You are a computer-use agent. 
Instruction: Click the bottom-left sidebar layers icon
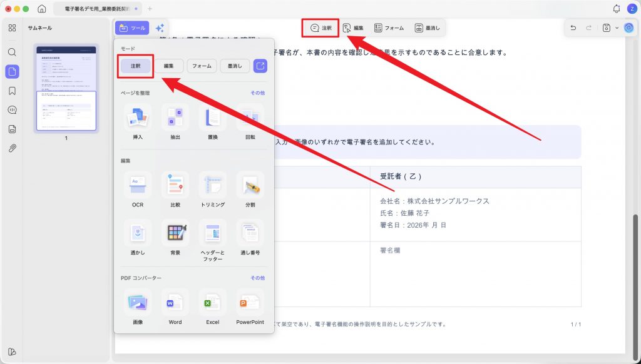(x=13, y=351)
